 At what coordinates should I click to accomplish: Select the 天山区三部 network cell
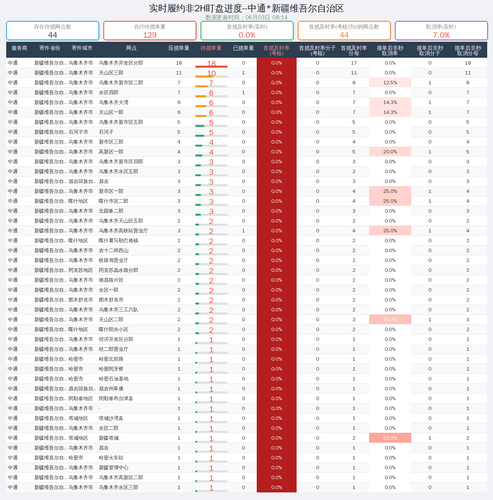click(x=111, y=73)
